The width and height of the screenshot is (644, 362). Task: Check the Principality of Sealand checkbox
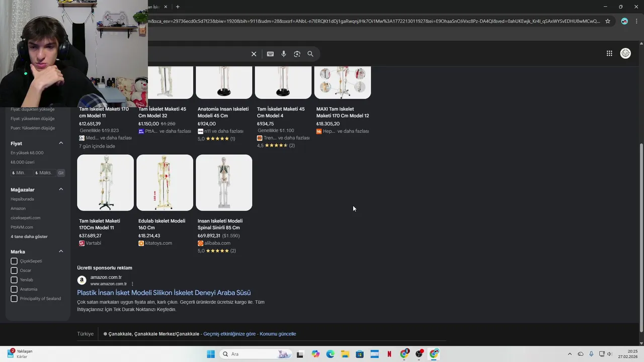coord(14,299)
